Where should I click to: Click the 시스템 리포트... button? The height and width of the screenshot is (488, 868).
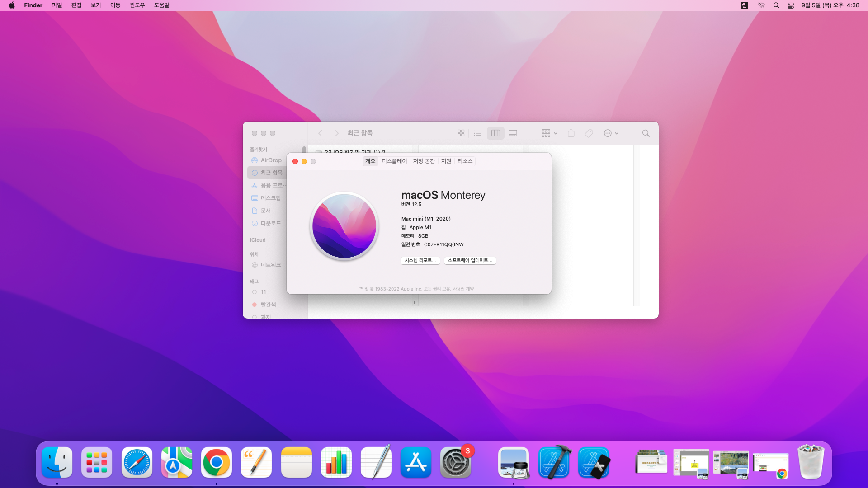coord(420,261)
